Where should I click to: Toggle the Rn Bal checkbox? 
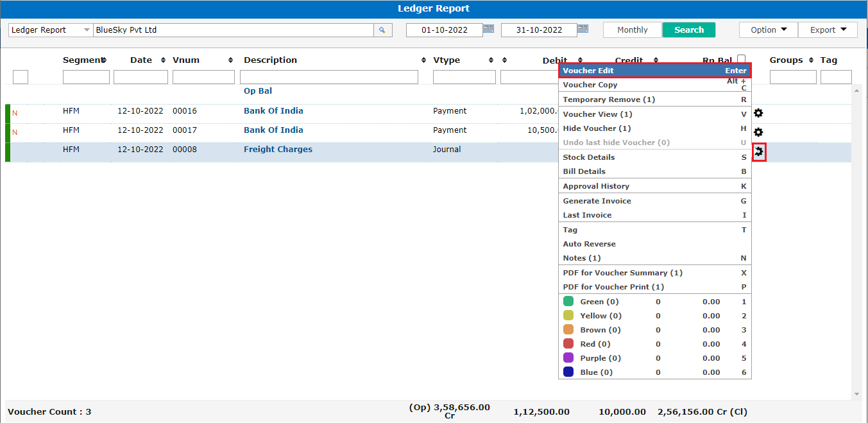point(742,58)
